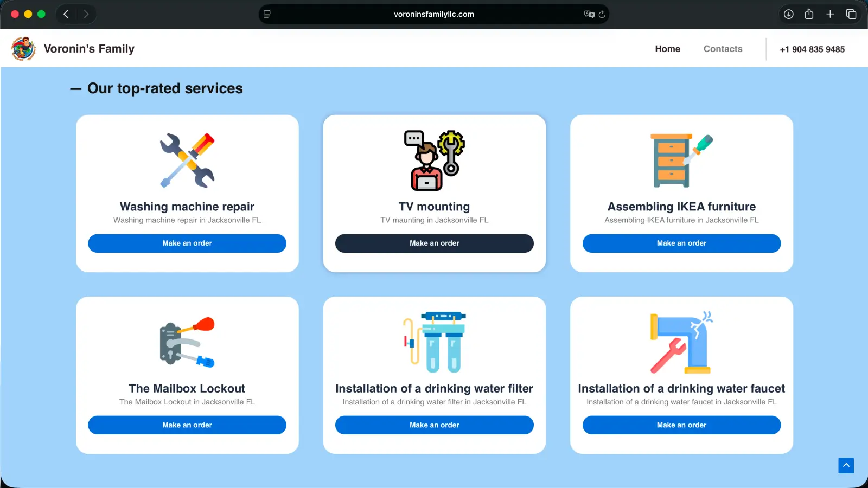Image resolution: width=868 pixels, height=488 pixels.
Task: Click the scroll-to-top arrow button
Action: click(x=846, y=465)
